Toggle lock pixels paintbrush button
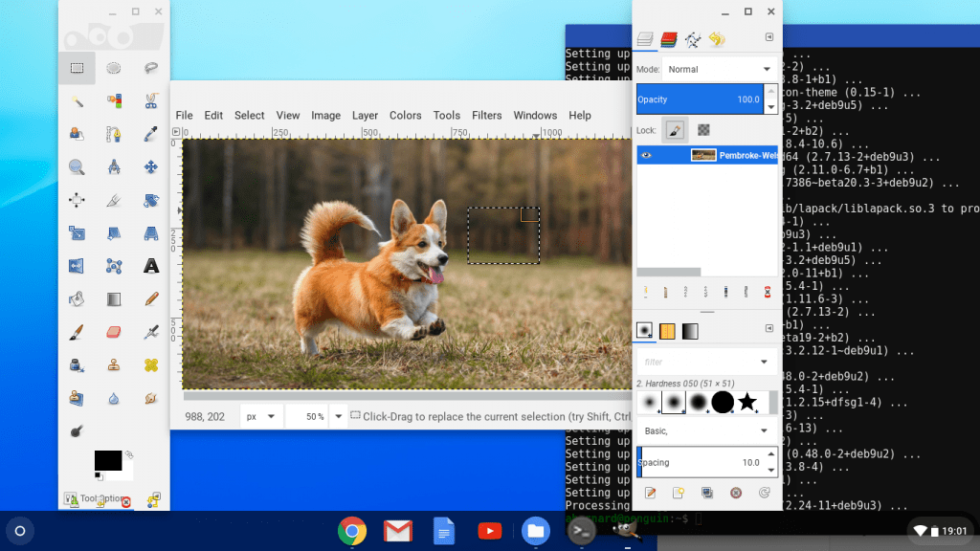980x551 pixels. pyautogui.click(x=674, y=130)
